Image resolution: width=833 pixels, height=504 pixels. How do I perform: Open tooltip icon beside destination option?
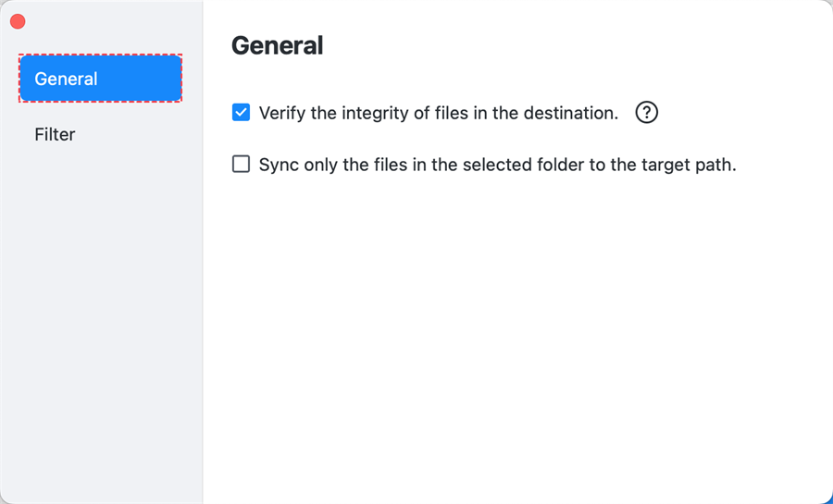647,113
